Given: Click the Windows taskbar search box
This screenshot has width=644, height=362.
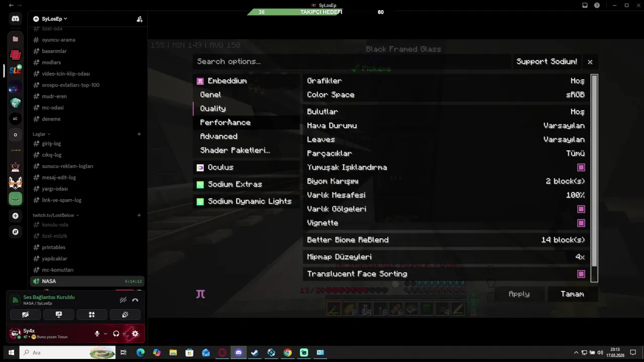Looking at the screenshot, I should click(68, 352).
